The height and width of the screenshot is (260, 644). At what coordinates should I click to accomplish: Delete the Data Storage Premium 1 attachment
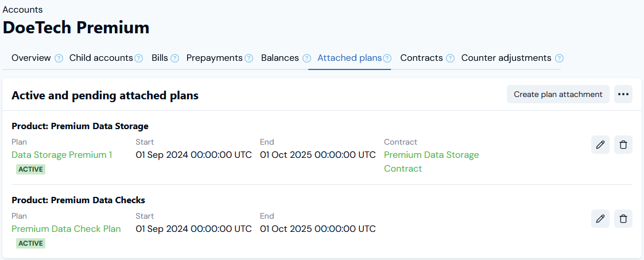tap(623, 145)
